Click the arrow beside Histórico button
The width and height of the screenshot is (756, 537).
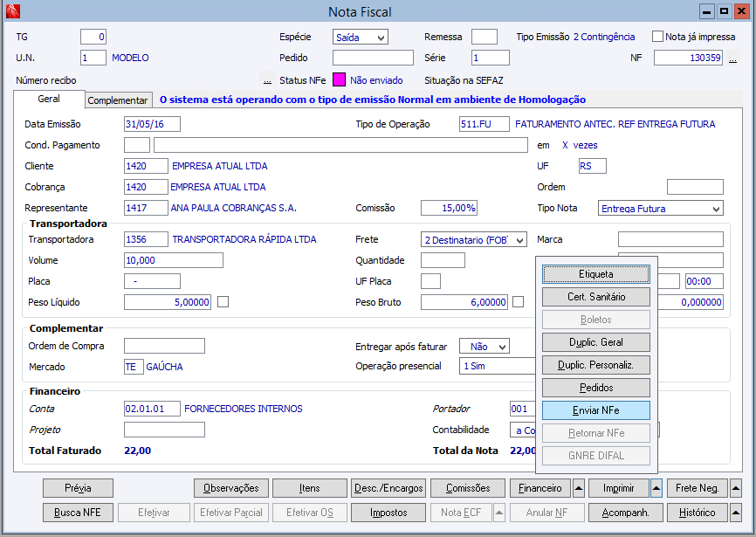736,513
